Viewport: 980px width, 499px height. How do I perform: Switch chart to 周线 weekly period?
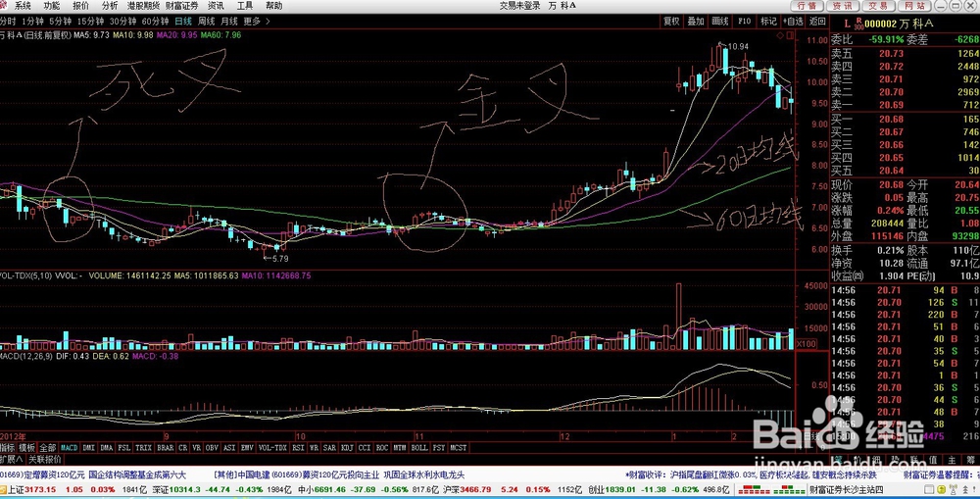click(206, 22)
